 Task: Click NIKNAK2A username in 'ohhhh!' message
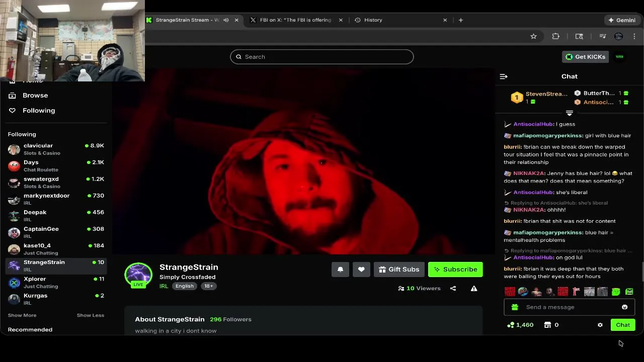[529, 210]
